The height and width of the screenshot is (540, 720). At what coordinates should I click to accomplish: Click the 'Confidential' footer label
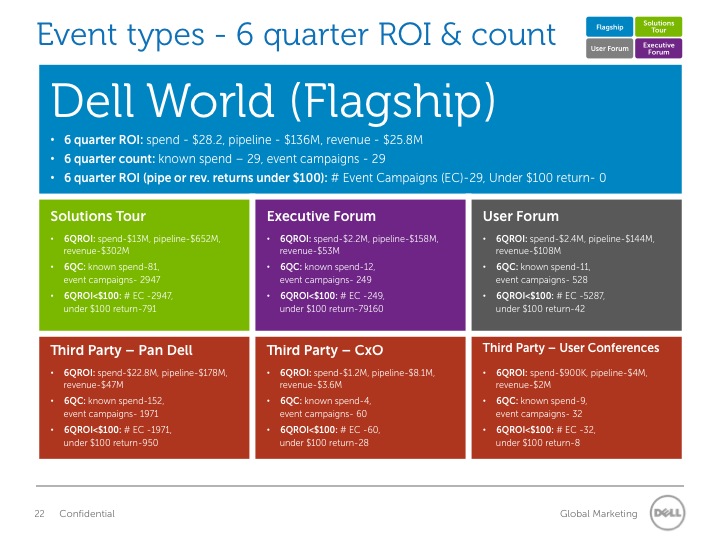[87, 513]
